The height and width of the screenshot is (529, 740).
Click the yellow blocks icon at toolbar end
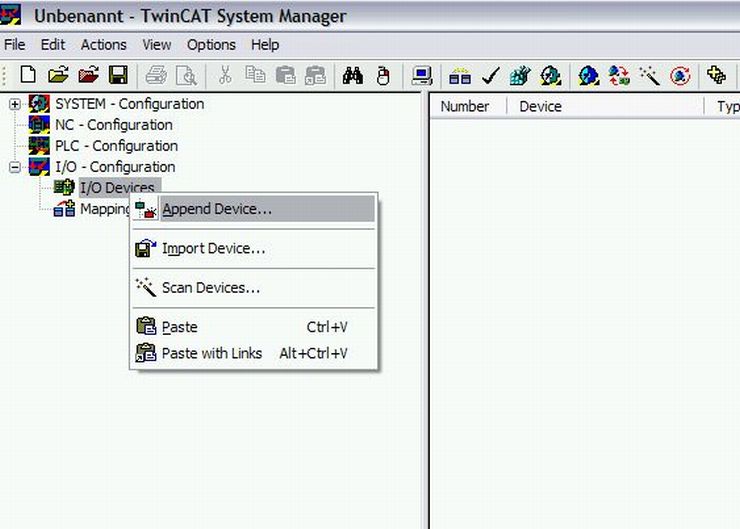[x=716, y=75]
